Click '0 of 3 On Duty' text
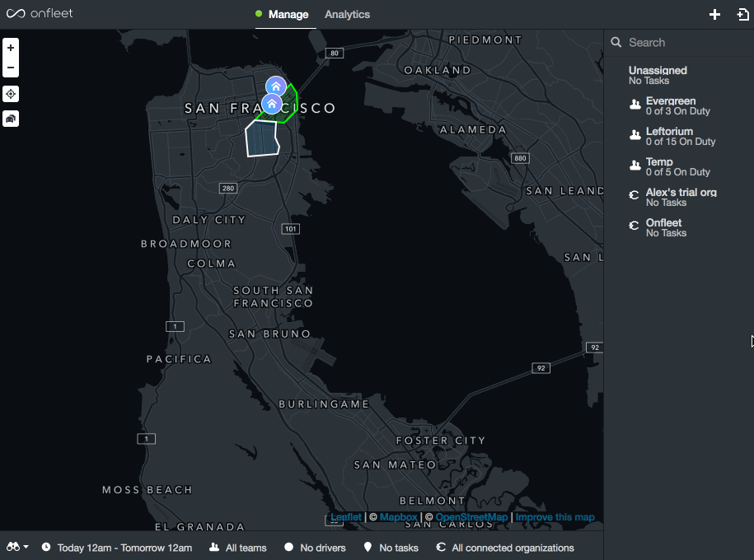754x560 pixels. point(677,111)
